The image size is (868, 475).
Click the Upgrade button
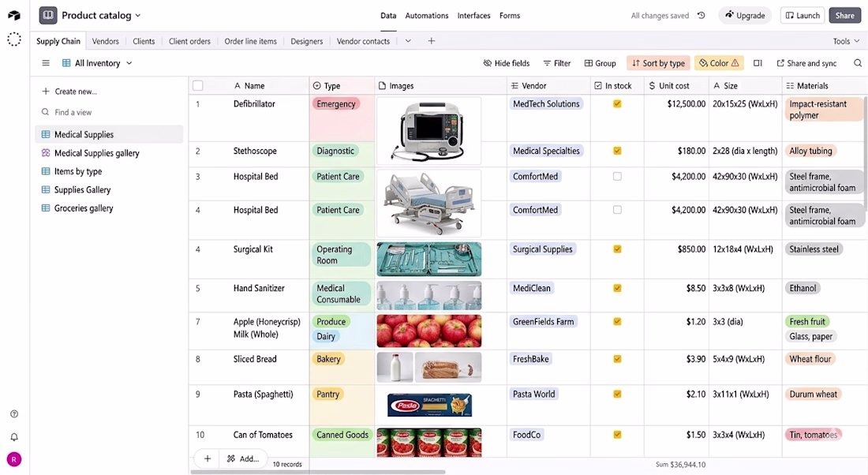pyautogui.click(x=745, y=16)
